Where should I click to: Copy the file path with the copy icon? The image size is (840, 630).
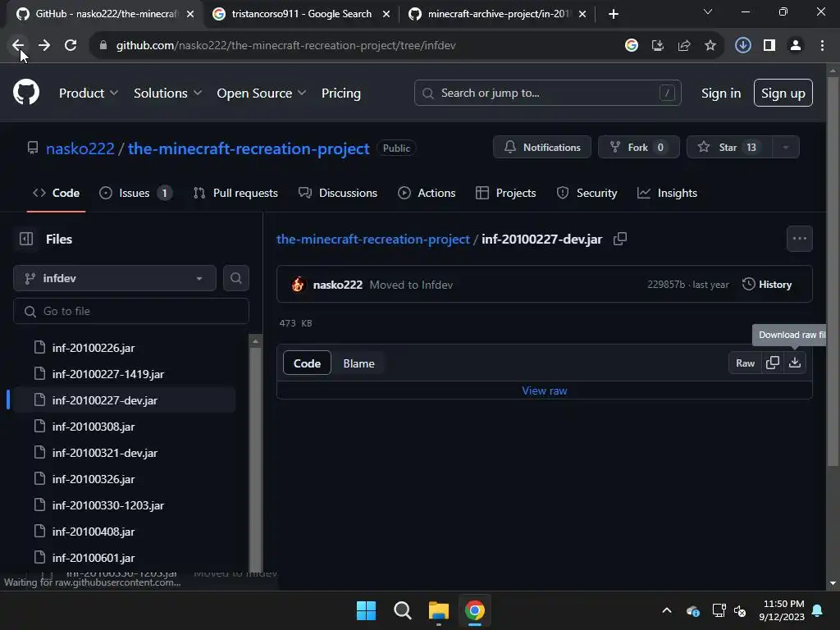pos(620,239)
